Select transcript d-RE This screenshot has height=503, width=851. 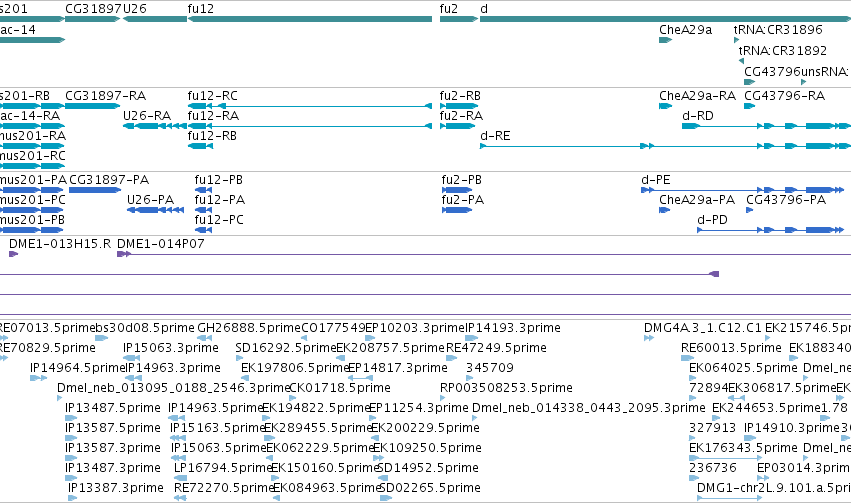click(665, 146)
